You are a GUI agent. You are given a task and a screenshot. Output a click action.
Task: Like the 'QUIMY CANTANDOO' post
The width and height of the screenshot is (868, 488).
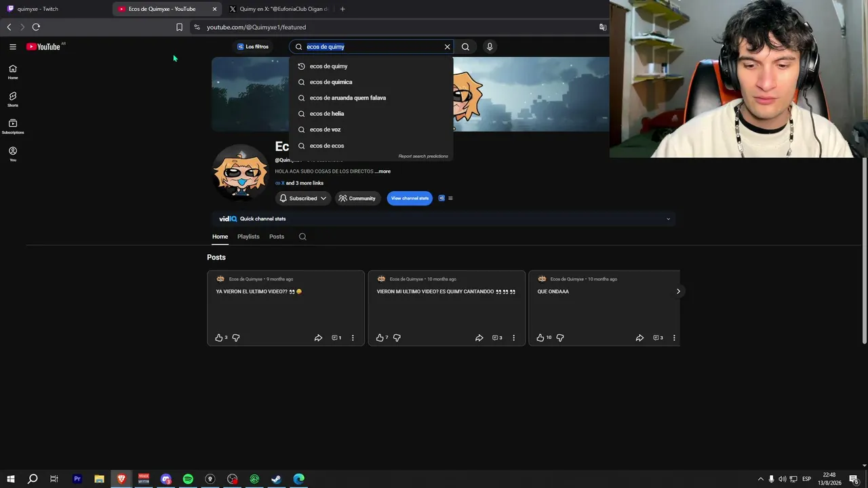tap(380, 338)
